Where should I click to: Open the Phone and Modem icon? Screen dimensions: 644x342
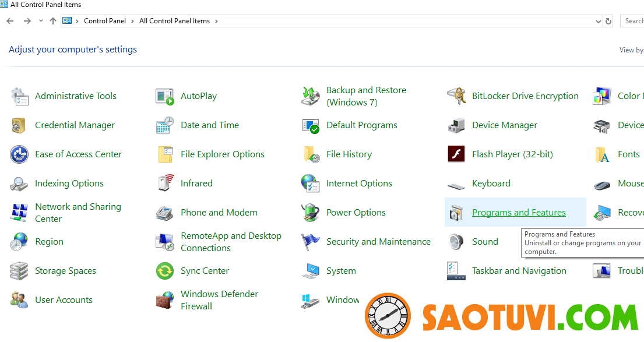pos(165,213)
